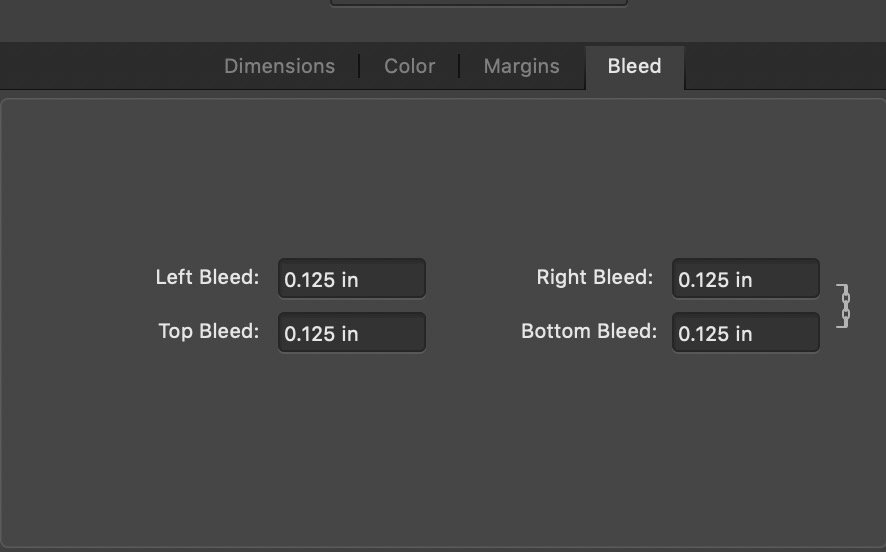Select the Right Bleed input box
The height and width of the screenshot is (552, 886).
(745, 279)
